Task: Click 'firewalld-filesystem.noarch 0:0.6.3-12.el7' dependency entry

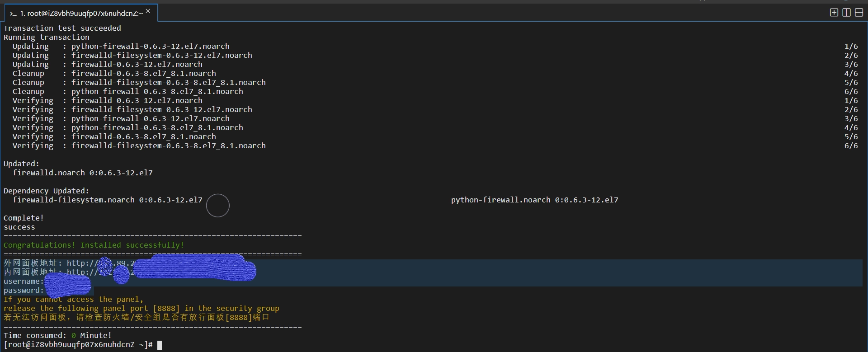Action: point(108,200)
